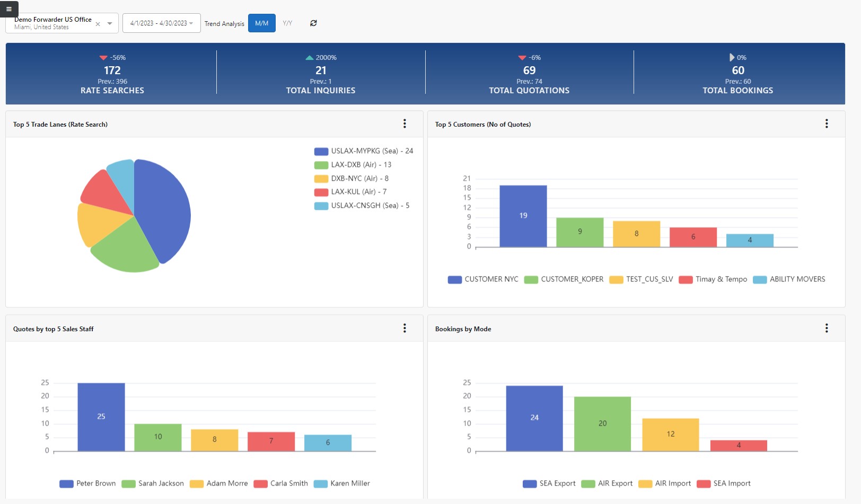Click the CUSTOMER NYC bar in the quotes chart
Viewport: 861px width, 504px height.
pyautogui.click(x=523, y=215)
